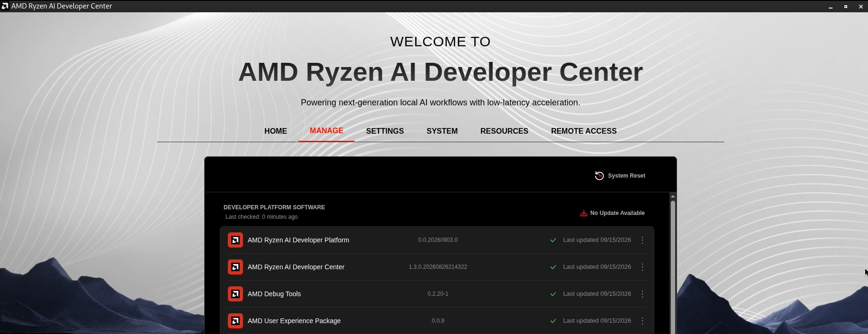This screenshot has width=868, height=334.
Task: Click the red download update icon
Action: [584, 213]
